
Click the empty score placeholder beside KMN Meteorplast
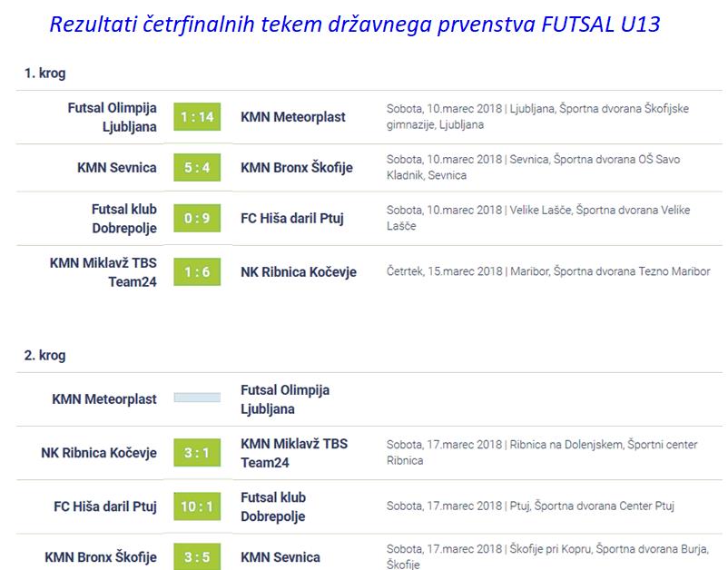click(x=197, y=398)
